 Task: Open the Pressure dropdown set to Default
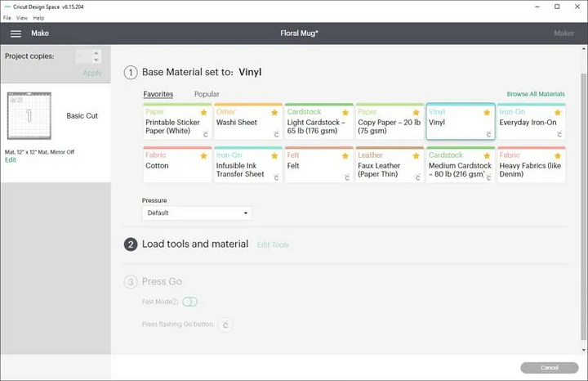tap(197, 213)
